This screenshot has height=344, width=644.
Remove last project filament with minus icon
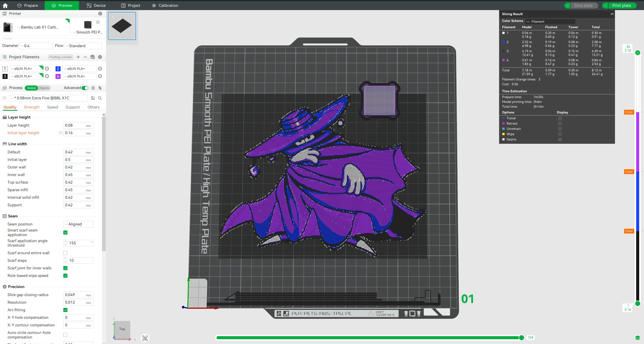[85, 57]
